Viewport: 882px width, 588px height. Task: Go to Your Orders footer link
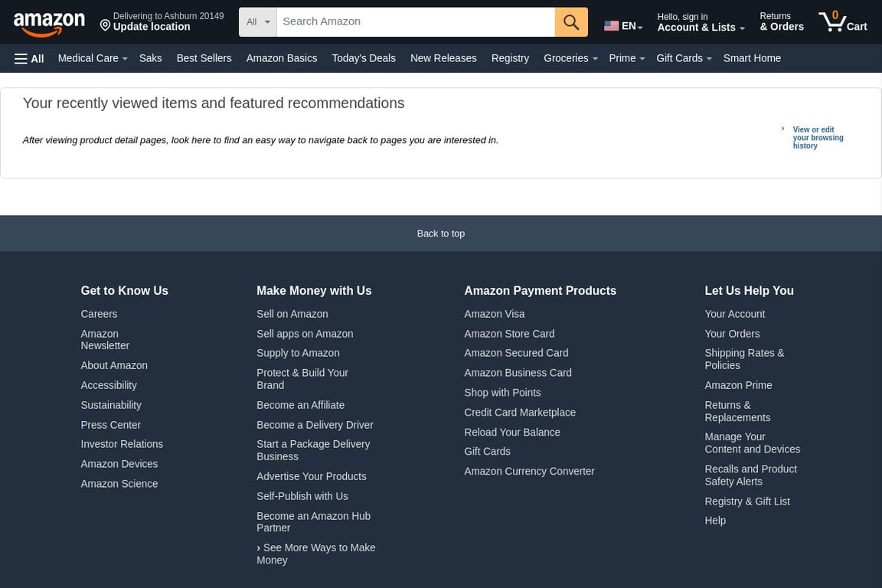(732, 335)
